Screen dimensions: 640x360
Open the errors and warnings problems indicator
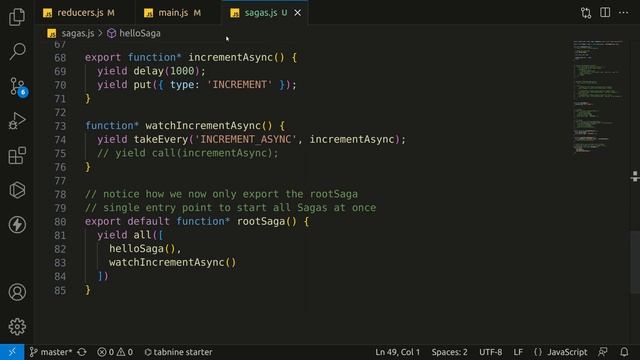(x=115, y=352)
